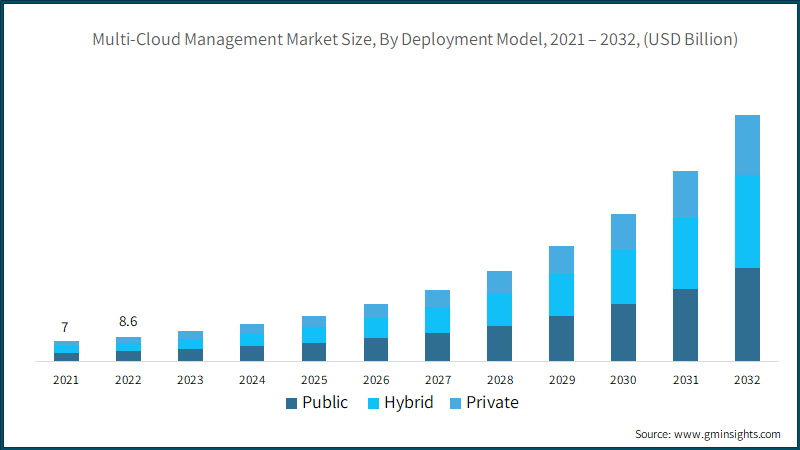Click the Public segment of the 2022 bar
Viewport: 800px width, 450px height.
129,356
